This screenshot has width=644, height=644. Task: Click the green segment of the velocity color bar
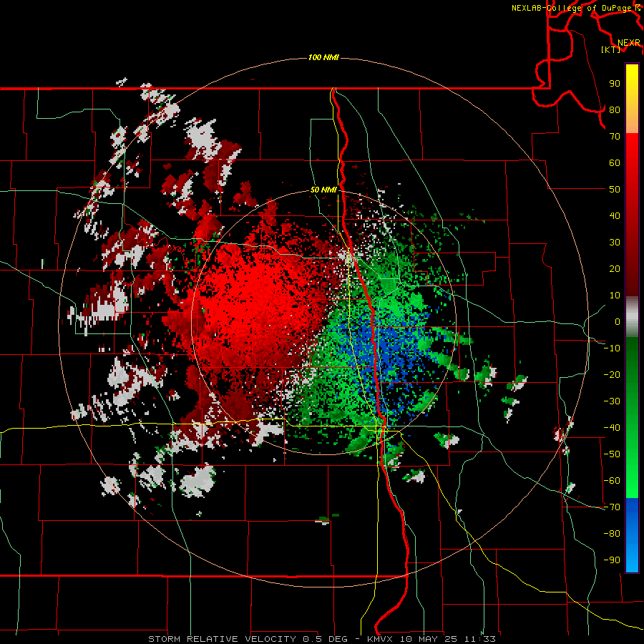click(632, 418)
